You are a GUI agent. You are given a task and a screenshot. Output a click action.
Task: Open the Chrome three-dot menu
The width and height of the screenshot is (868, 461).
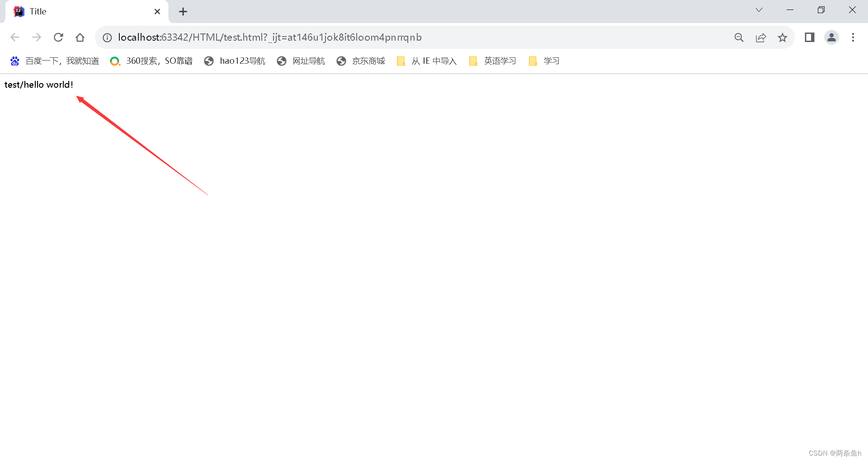853,38
